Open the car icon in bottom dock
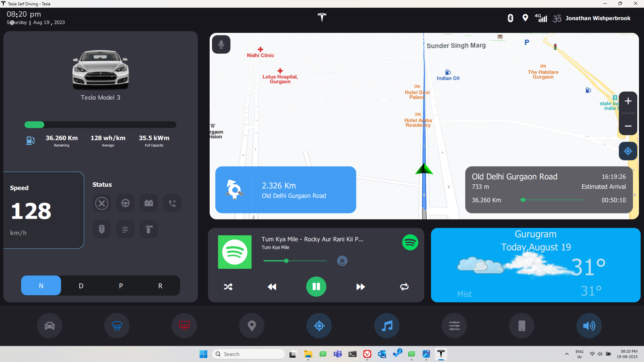Viewport: 644px width, 362px height. click(x=50, y=325)
